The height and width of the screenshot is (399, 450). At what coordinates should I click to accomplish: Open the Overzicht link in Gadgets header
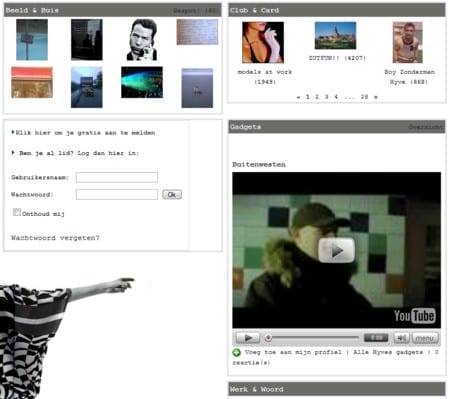pos(426,127)
